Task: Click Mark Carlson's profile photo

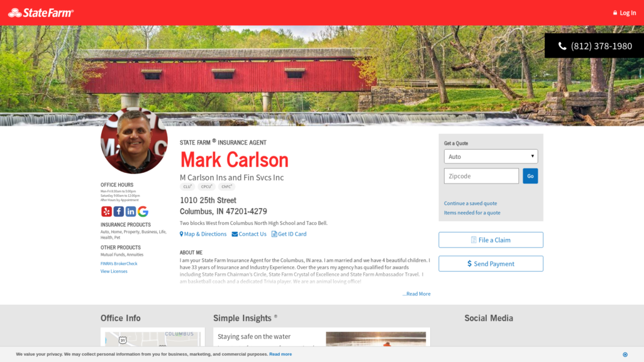Action: pos(135,140)
